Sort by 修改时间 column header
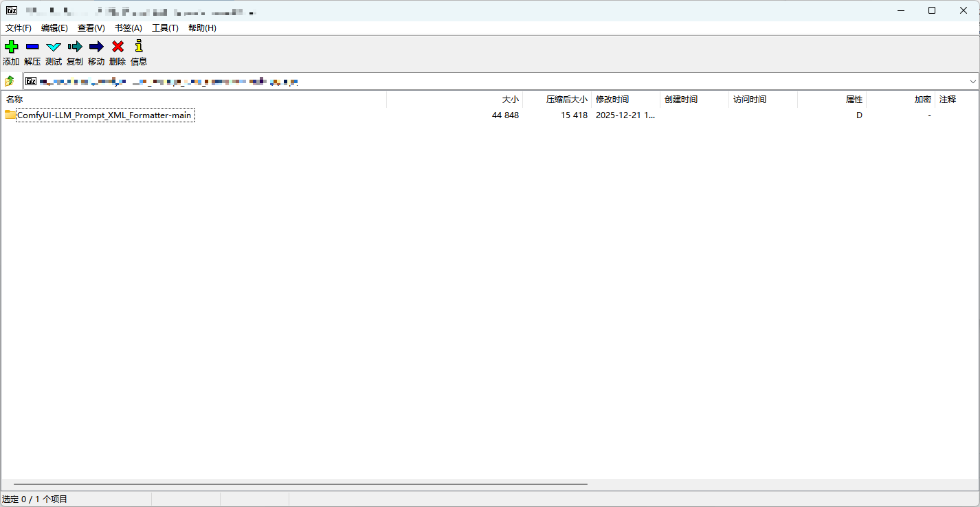 coord(625,100)
